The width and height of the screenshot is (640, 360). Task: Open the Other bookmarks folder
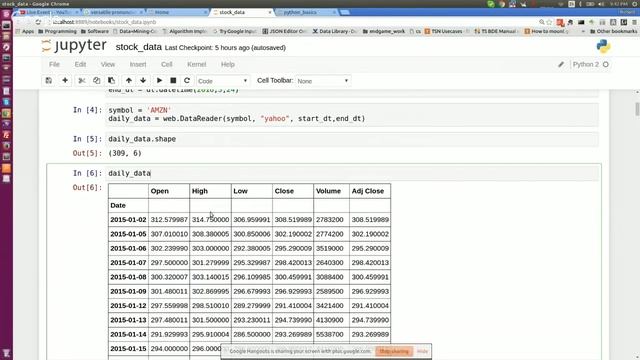pos(613,31)
